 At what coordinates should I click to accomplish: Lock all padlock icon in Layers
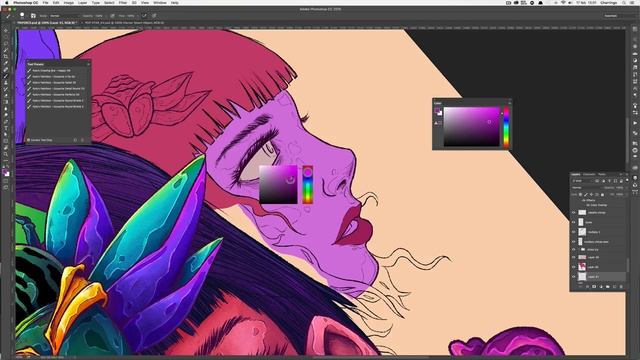coord(602,194)
